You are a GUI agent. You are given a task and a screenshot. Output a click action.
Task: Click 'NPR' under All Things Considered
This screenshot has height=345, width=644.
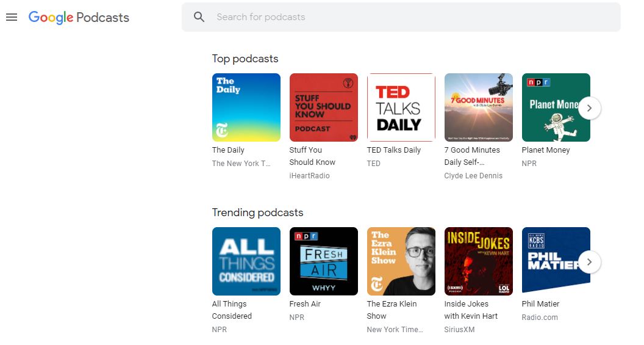coord(220,329)
